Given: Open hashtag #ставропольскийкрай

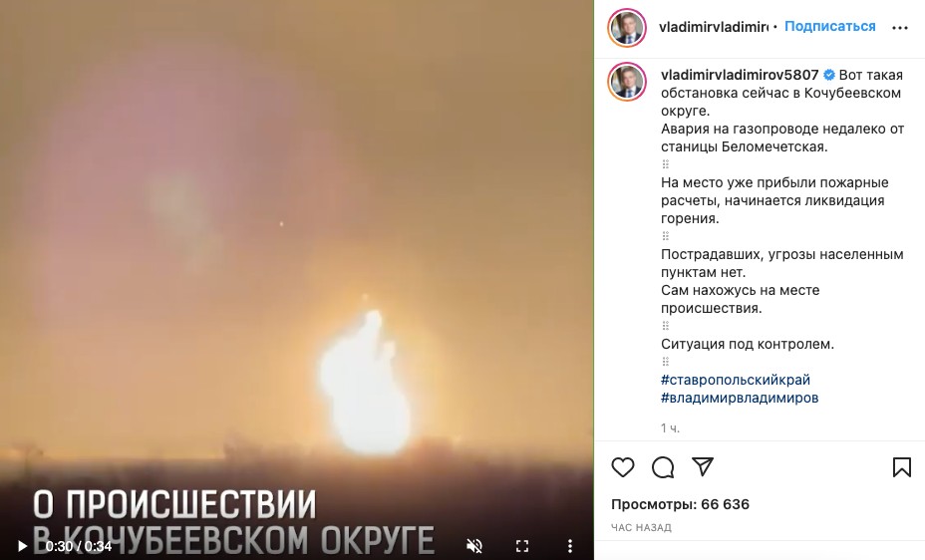Looking at the screenshot, I should pyautogui.click(x=735, y=380).
